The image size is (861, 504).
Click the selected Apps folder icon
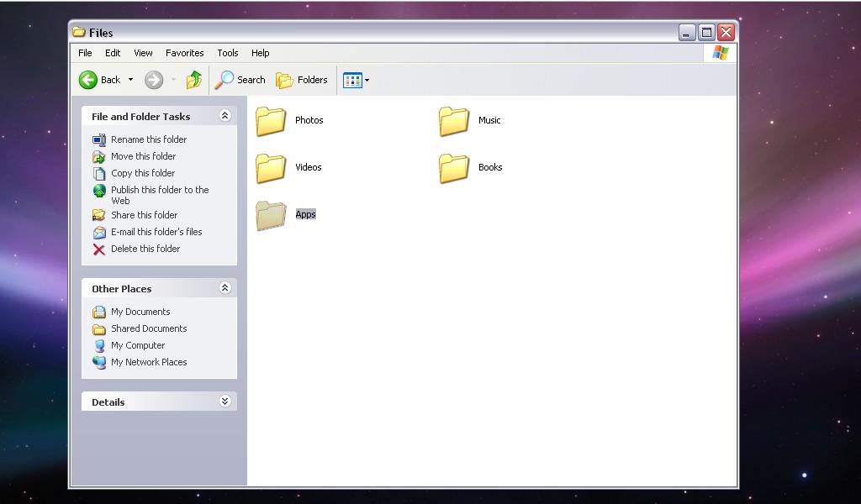pos(271,216)
